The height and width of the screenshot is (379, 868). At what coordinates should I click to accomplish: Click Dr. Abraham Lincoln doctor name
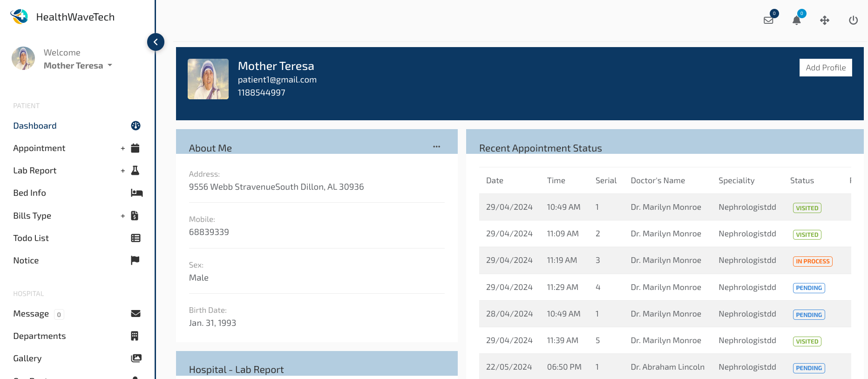coord(667,367)
